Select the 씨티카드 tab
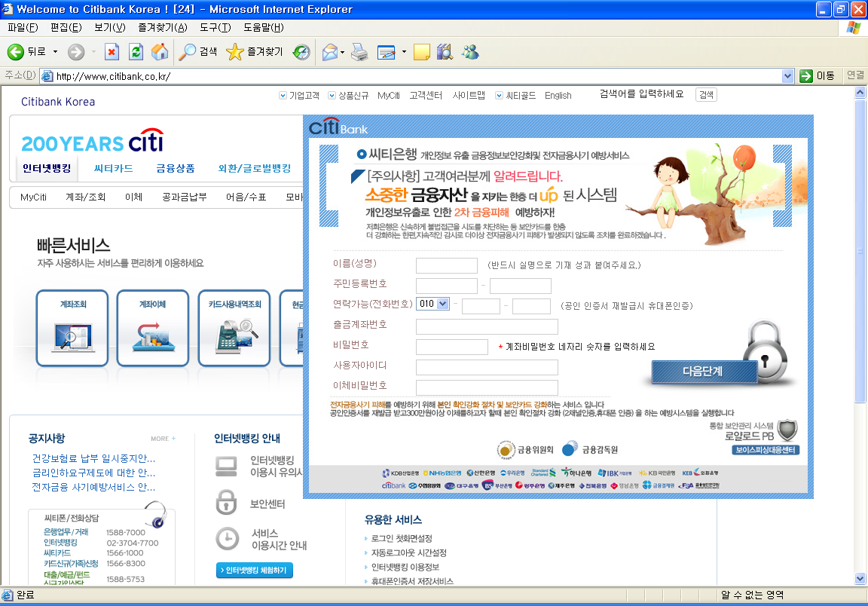The height and width of the screenshot is (606, 868). pyautogui.click(x=114, y=168)
